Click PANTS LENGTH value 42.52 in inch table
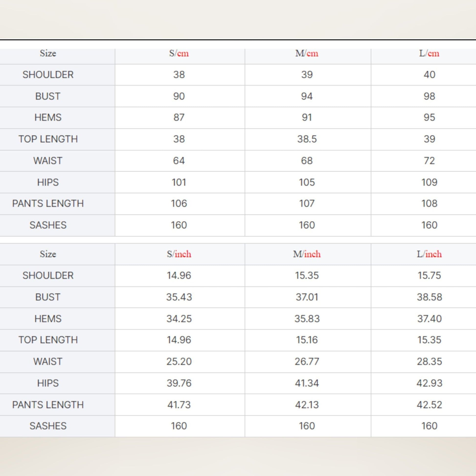Screen dimensions: 476x476 pyautogui.click(x=429, y=404)
